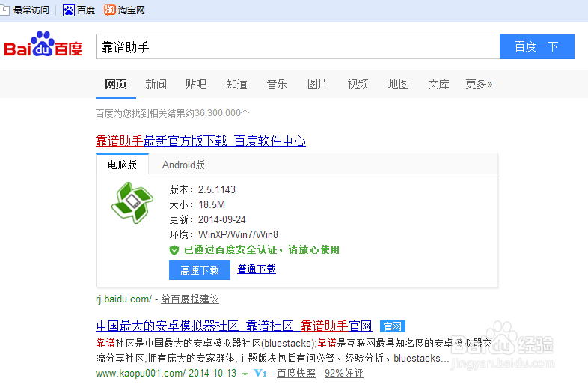Expand the 更多» menu
The image size is (588, 384).
click(479, 84)
